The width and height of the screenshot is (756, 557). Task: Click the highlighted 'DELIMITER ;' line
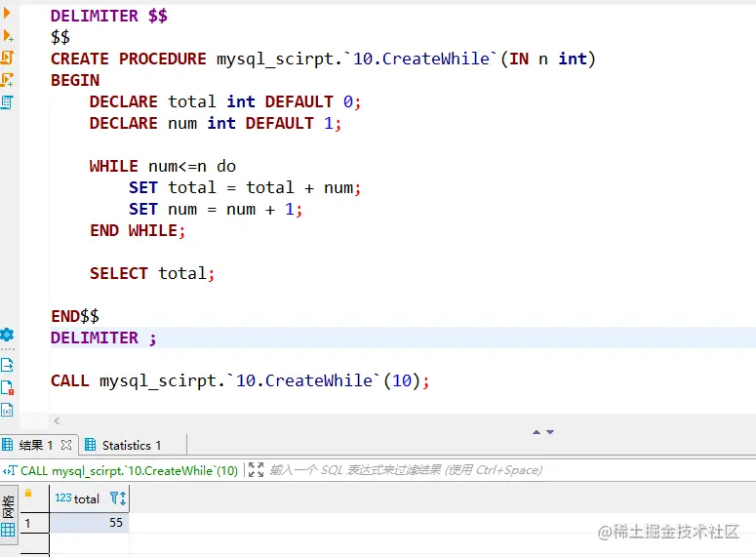103,338
